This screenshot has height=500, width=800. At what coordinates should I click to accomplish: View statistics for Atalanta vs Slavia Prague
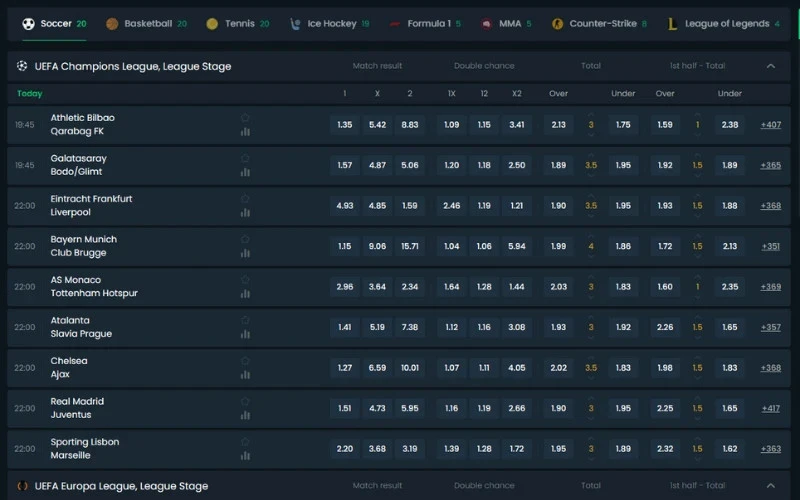[245, 334]
